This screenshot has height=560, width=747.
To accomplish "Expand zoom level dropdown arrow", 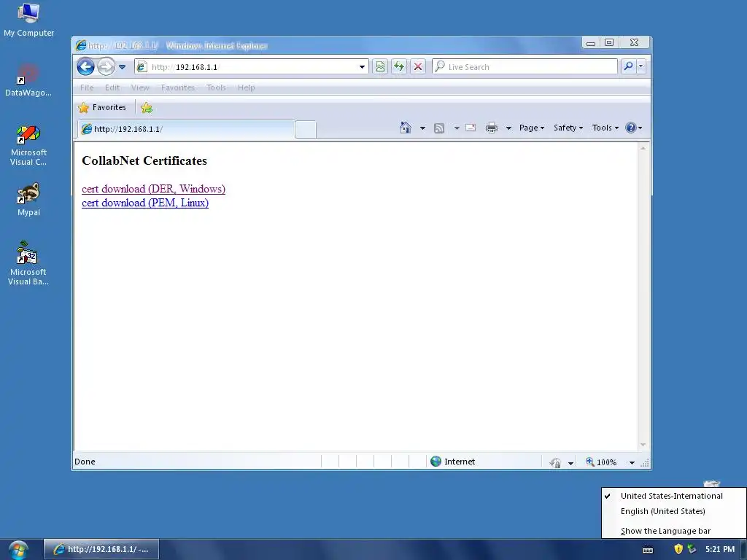I will pos(632,462).
